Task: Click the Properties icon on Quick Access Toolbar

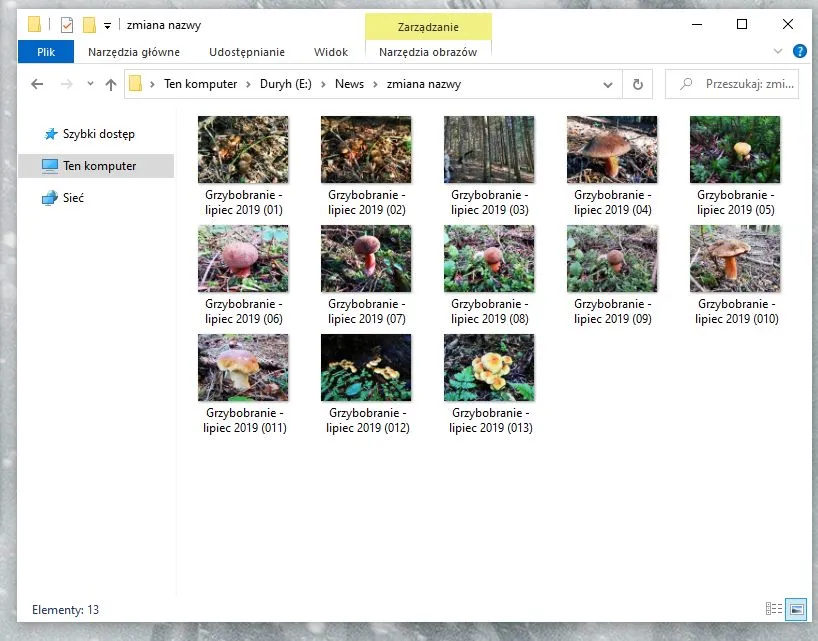Action: [x=67, y=24]
